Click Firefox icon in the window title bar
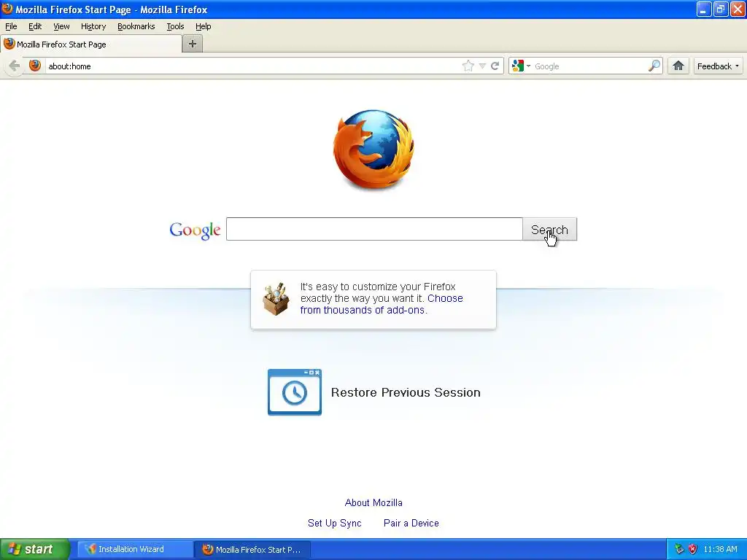 7,9
